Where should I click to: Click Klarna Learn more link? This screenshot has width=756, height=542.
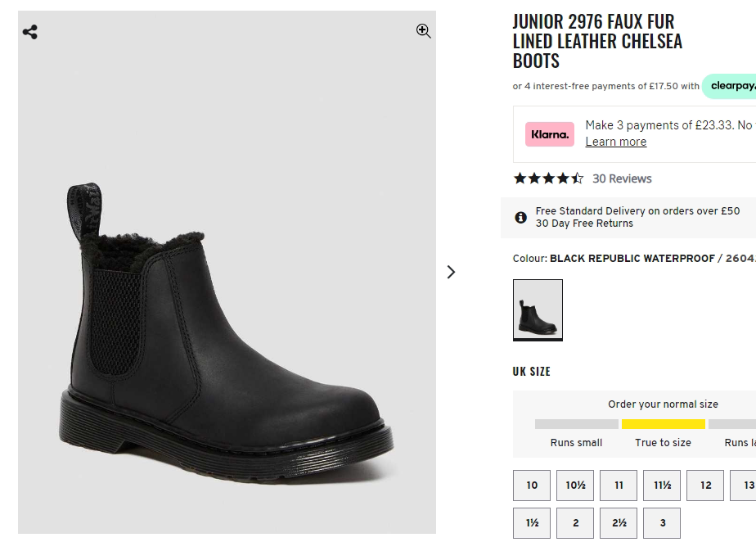[x=615, y=142]
